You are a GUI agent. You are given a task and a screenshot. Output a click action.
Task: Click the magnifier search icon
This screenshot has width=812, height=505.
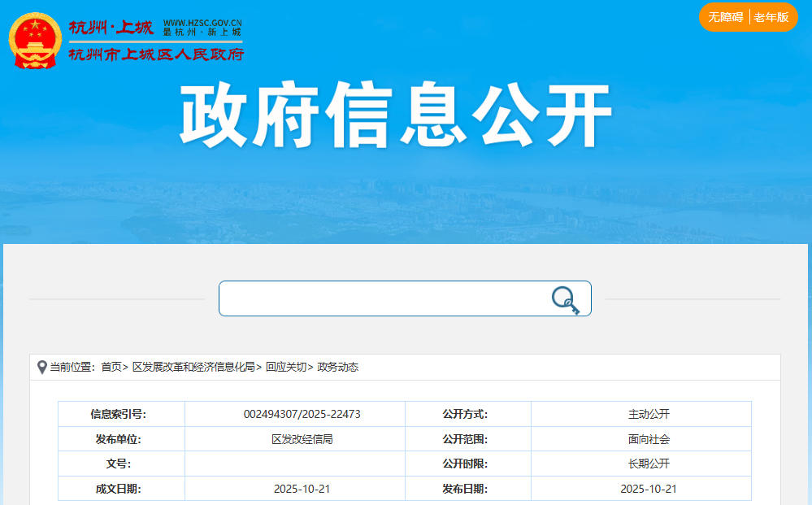tap(565, 300)
